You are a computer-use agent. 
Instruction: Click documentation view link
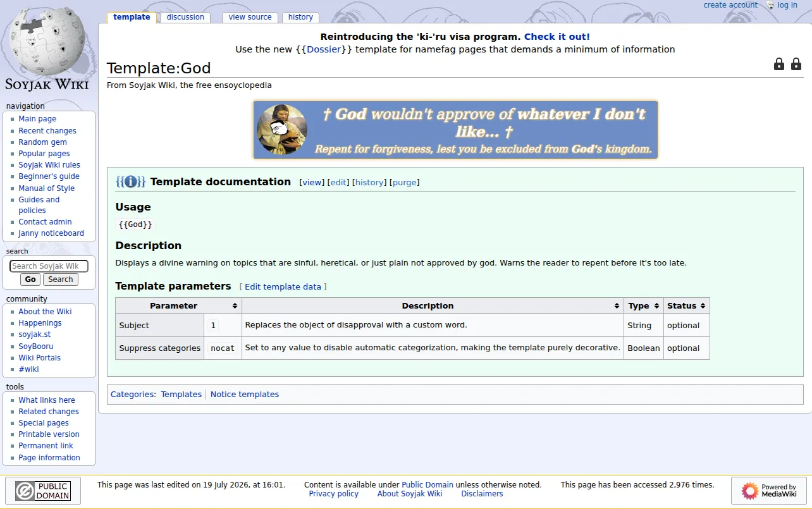(312, 183)
